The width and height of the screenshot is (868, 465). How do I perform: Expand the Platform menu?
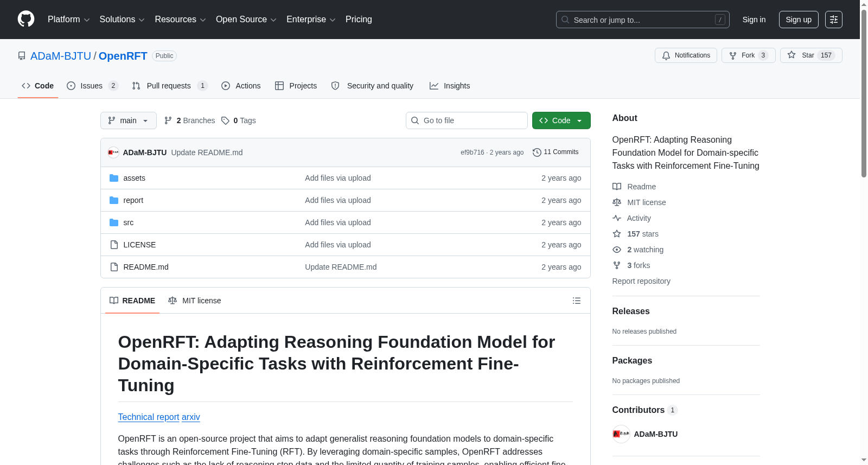click(68, 20)
